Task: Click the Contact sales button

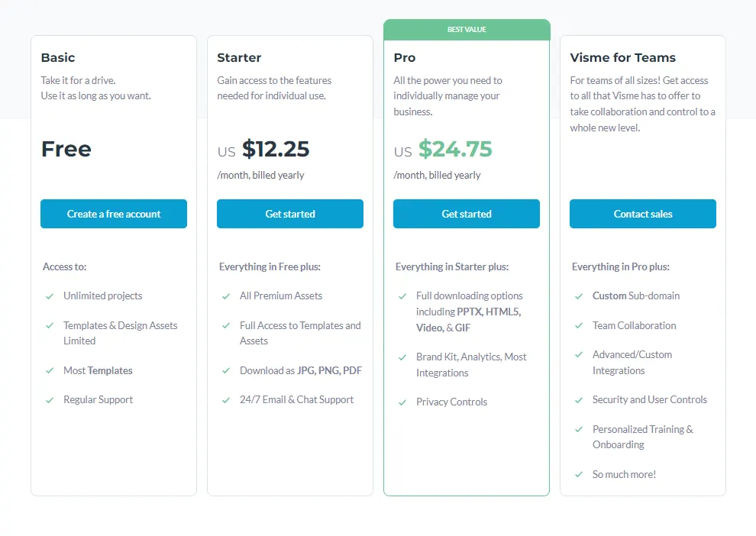Action: (642, 214)
